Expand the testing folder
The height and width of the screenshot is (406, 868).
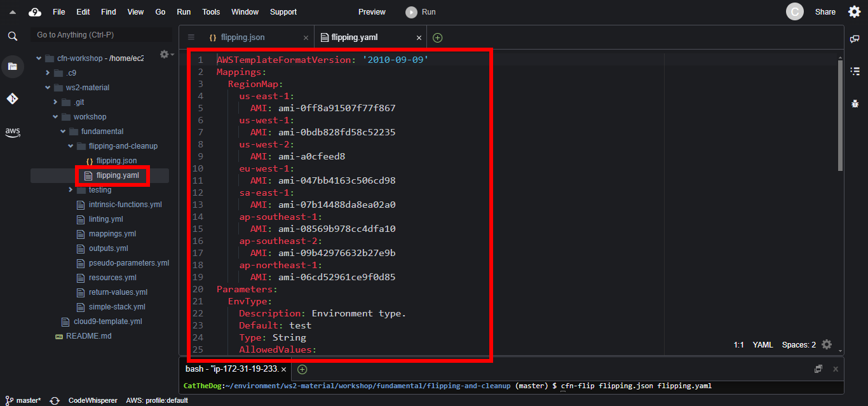[71, 190]
